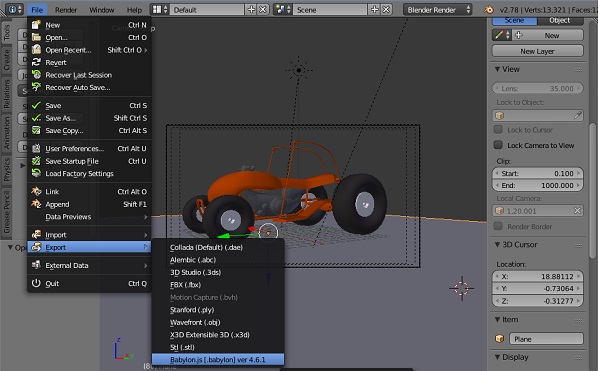
Task: Click the info editor type icon
Action: pyautogui.click(x=15, y=10)
